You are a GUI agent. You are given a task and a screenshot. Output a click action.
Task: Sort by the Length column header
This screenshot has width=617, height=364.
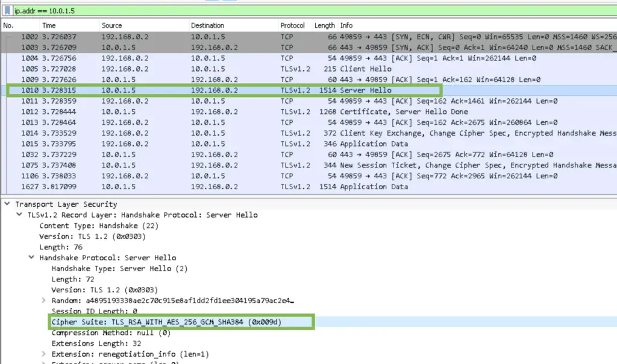click(x=325, y=25)
